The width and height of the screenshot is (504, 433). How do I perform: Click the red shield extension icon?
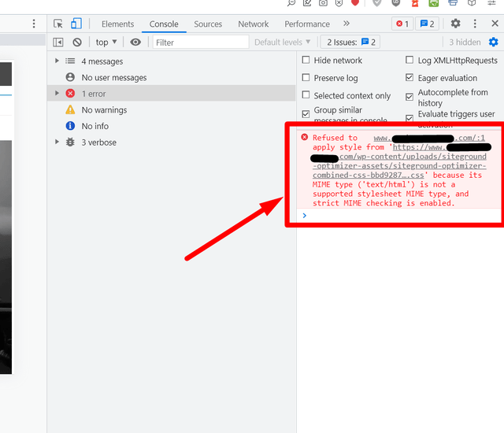[x=355, y=3]
